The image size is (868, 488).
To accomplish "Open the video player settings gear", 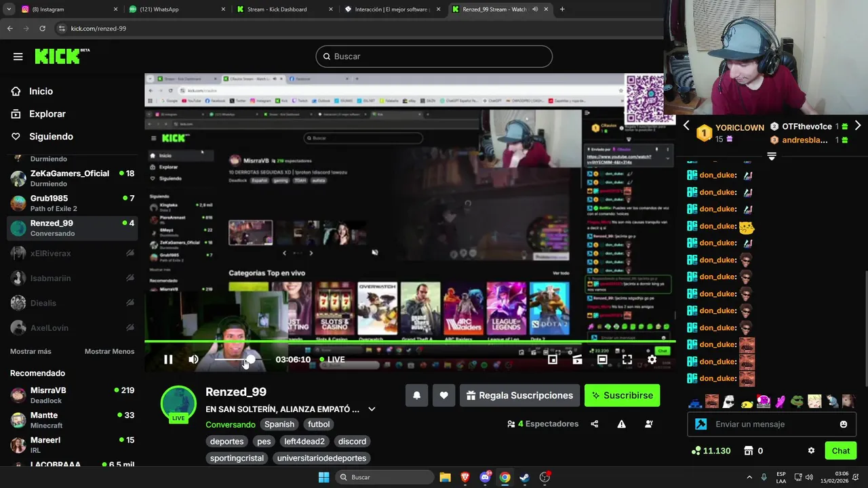I will (652, 360).
